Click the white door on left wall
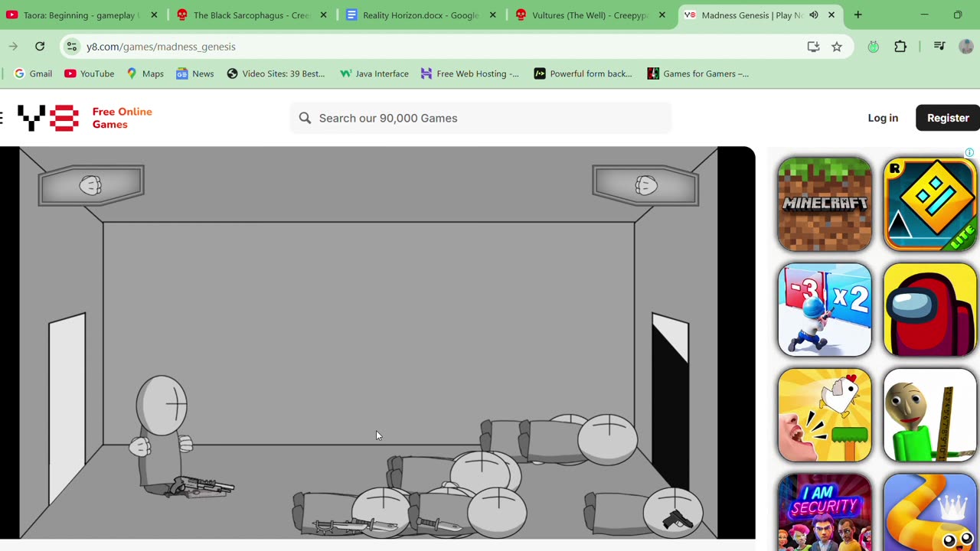 (x=67, y=409)
